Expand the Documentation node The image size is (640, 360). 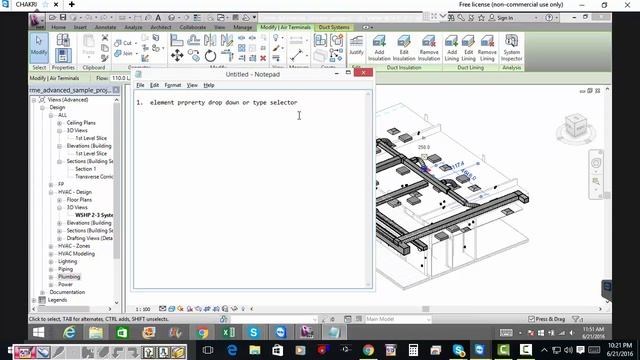(42, 292)
